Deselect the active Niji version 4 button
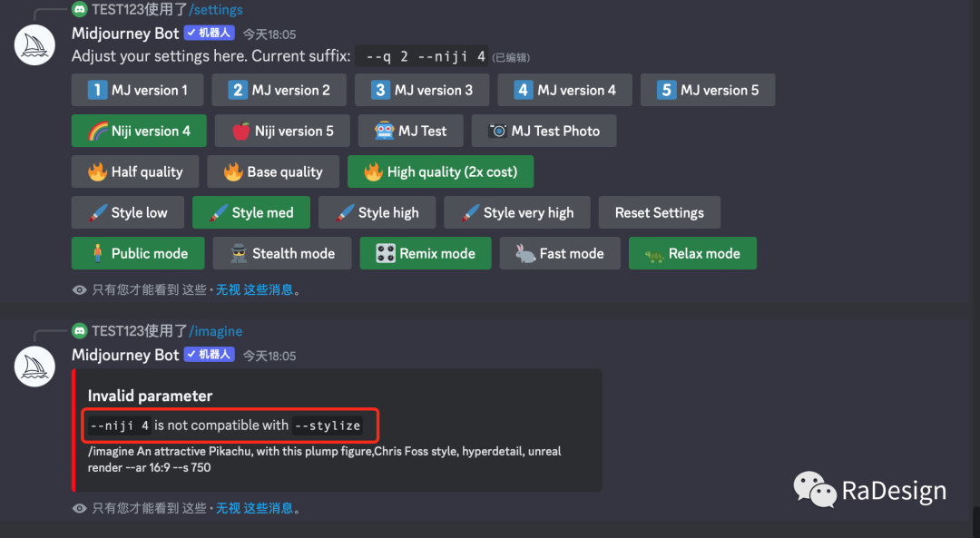 [139, 131]
